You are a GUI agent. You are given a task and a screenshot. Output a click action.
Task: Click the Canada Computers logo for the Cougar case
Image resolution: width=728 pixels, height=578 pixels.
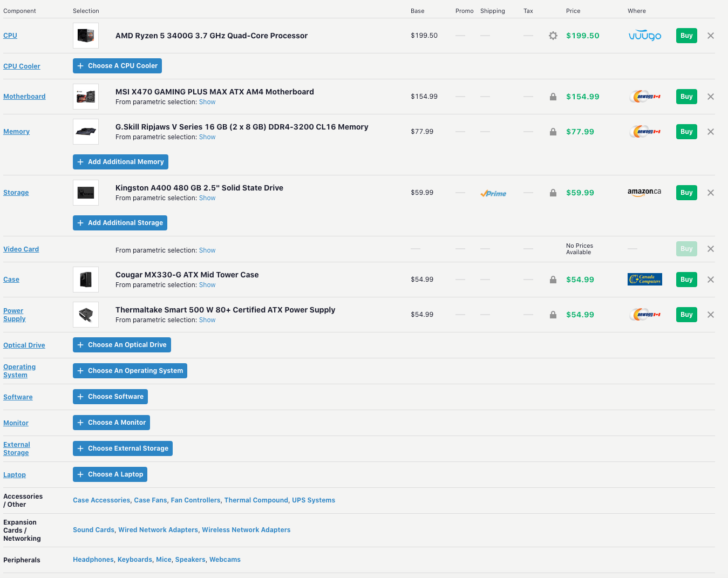coord(644,279)
